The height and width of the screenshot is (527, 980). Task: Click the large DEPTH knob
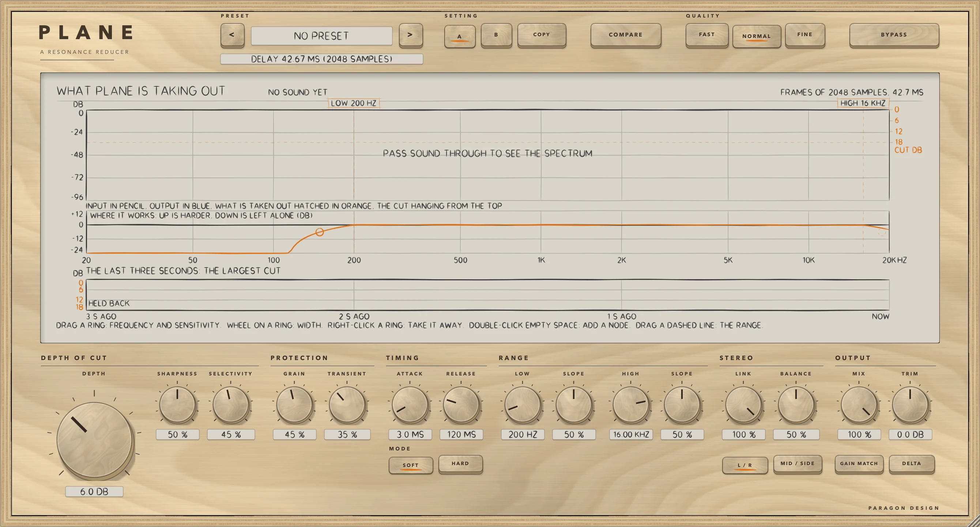click(94, 440)
